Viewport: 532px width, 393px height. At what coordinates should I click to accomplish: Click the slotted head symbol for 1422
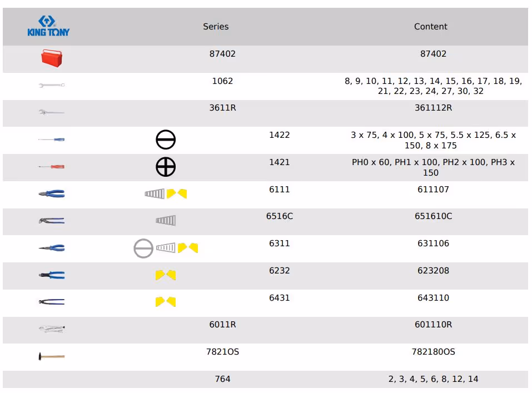point(166,140)
